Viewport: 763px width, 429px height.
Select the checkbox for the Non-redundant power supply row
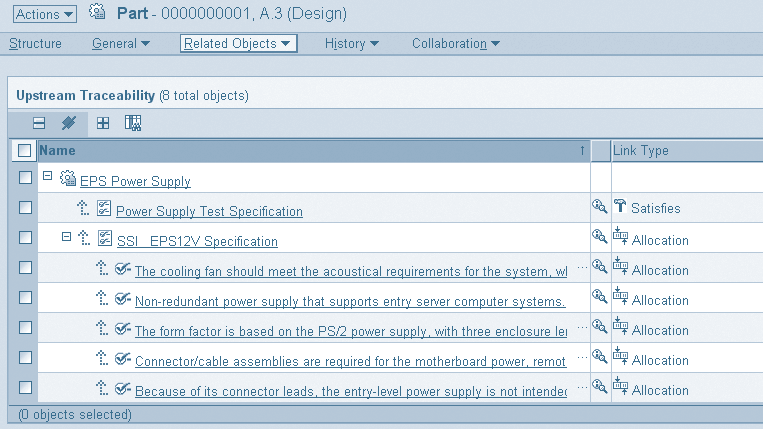[x=25, y=298]
